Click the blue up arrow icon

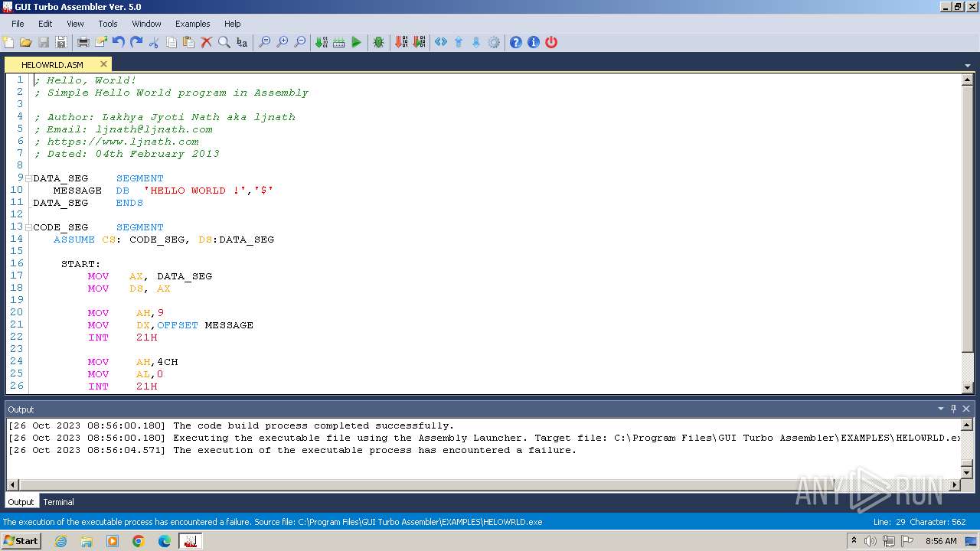tap(459, 42)
